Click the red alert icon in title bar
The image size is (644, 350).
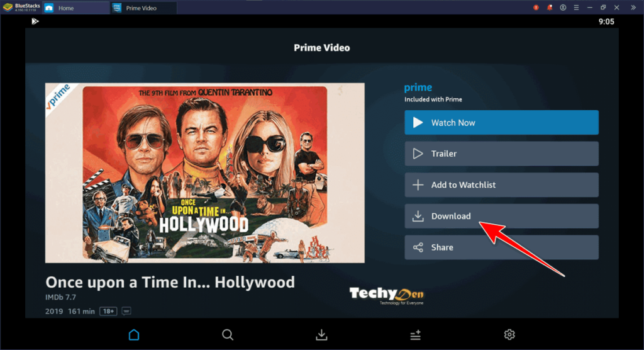536,8
